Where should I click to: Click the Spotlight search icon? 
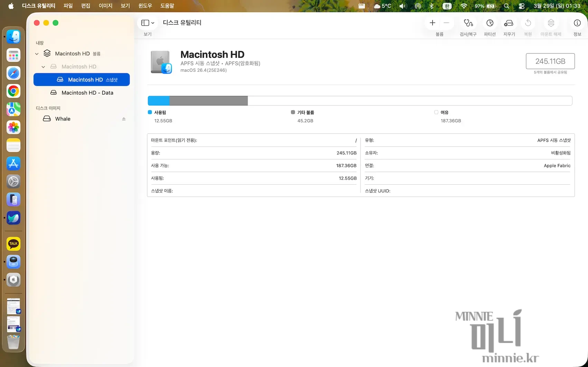click(506, 6)
